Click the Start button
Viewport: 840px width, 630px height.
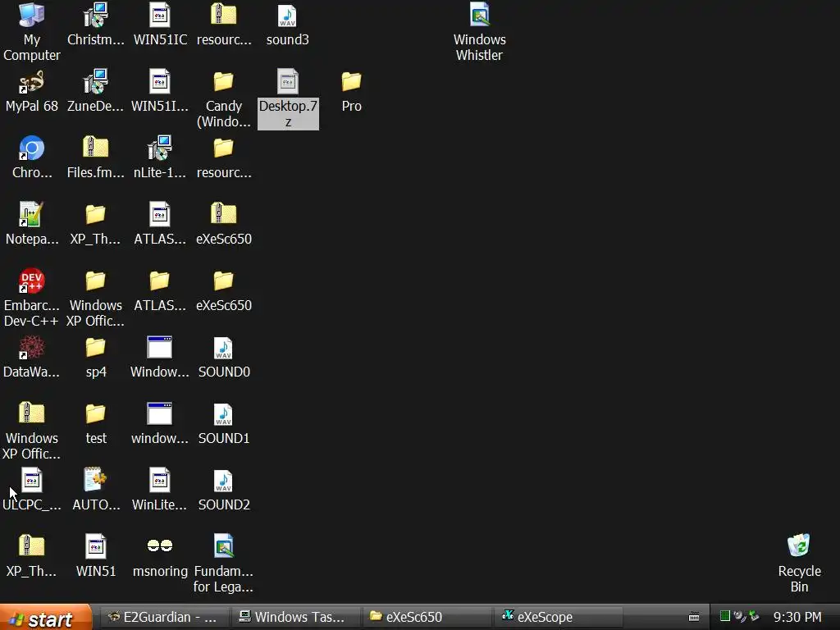click(x=46, y=618)
